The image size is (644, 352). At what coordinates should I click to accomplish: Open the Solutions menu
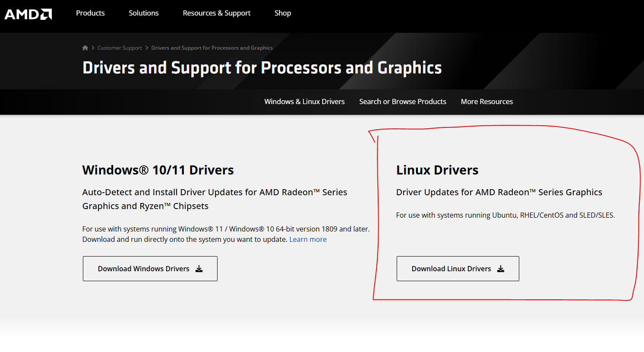coord(144,13)
